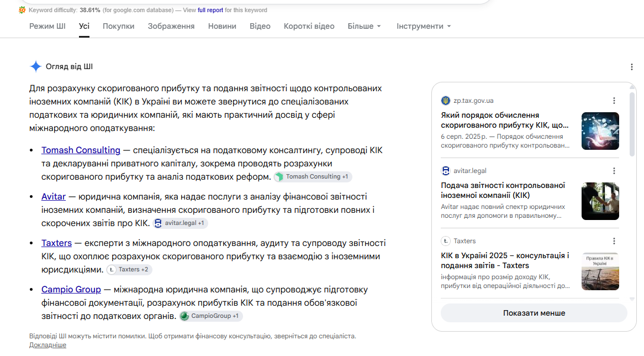Open 'Подача звітності контрольованої іноземної компанії' result
The width and height of the screenshot is (644, 356).
(x=503, y=190)
